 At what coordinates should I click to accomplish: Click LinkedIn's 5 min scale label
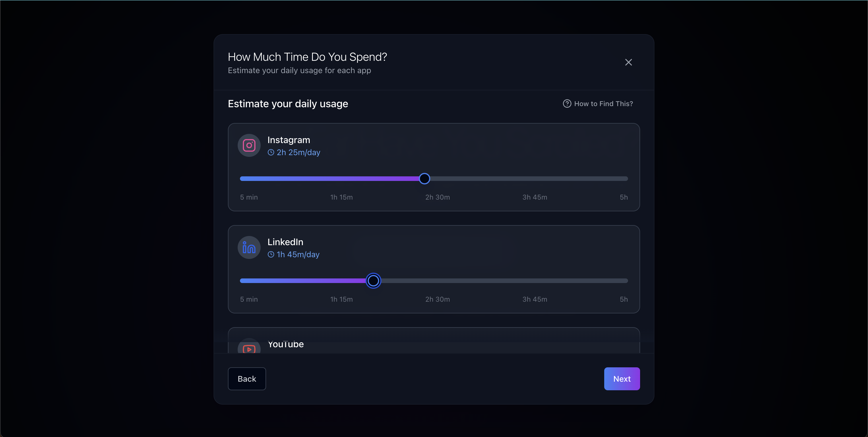(249, 299)
